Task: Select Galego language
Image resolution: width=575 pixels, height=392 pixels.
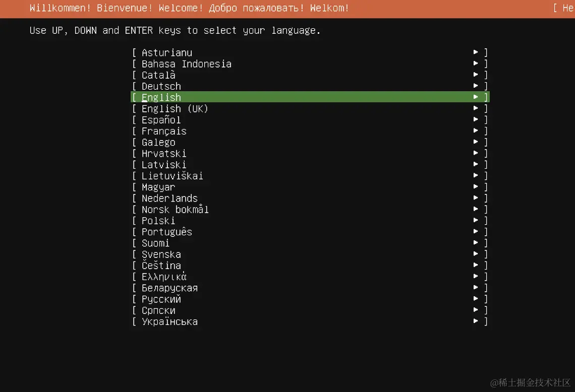Action: (x=310, y=142)
